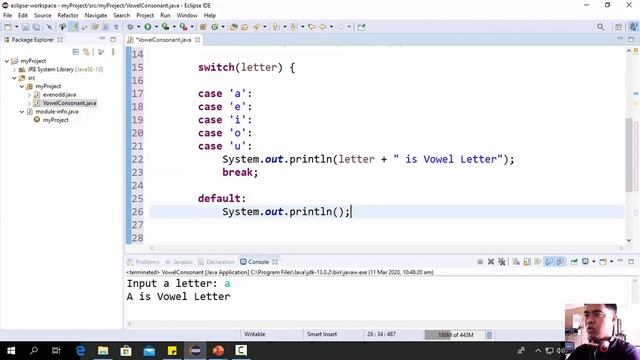Toggle Show Console When Standard Out Changes
Screen dimensions: 640x360
tap(549, 262)
